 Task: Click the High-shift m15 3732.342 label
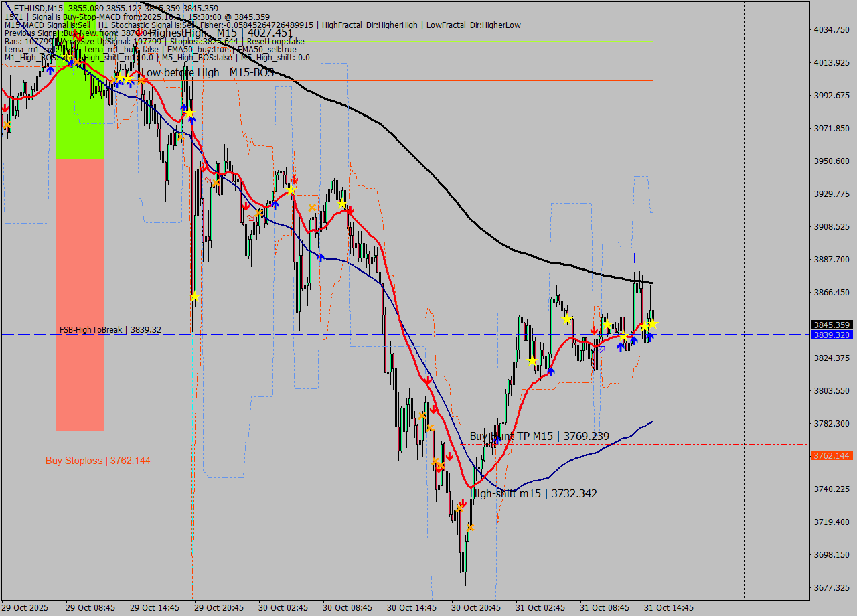pos(534,493)
